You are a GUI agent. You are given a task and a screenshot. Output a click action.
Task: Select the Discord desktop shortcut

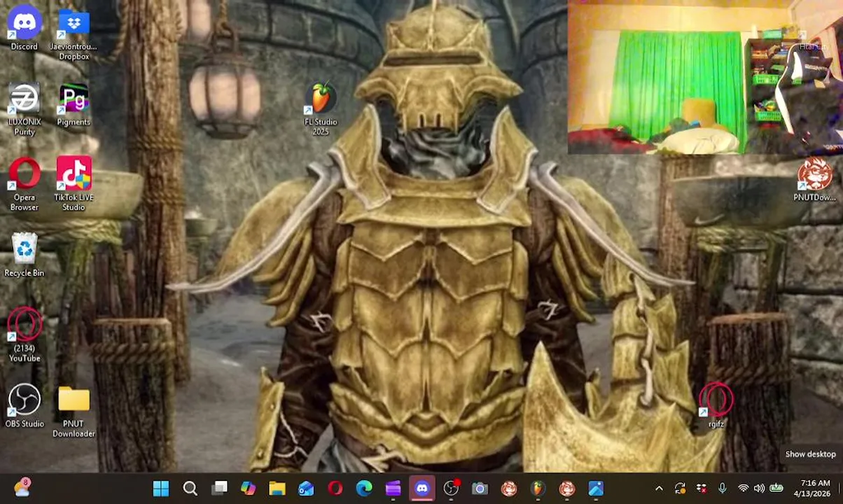coord(25,29)
